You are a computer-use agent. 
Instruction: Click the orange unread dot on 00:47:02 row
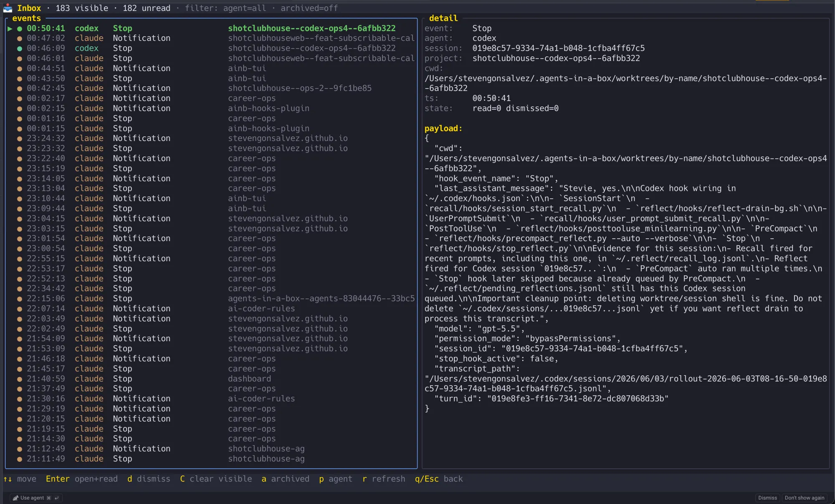[x=20, y=38]
